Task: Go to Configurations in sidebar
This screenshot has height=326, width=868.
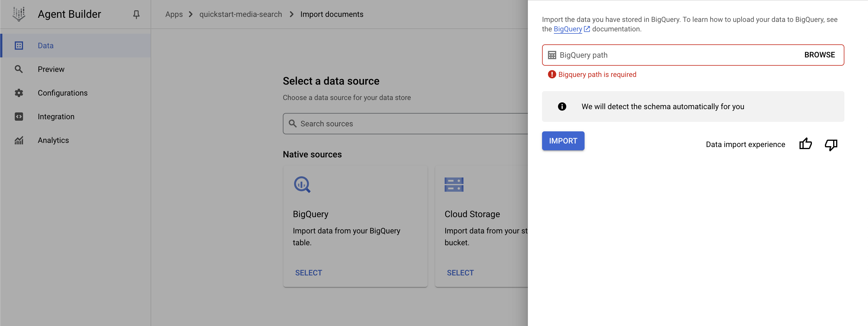Action: [x=62, y=93]
